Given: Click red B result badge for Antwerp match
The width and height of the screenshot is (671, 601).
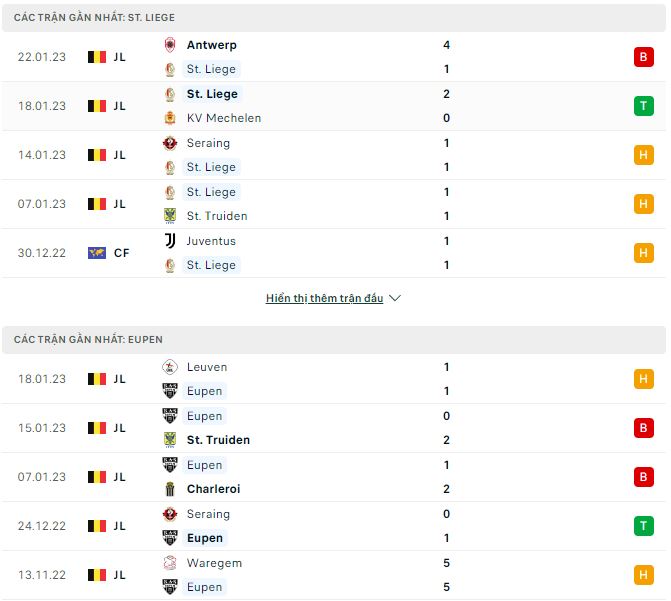Looking at the screenshot, I should 643,57.
